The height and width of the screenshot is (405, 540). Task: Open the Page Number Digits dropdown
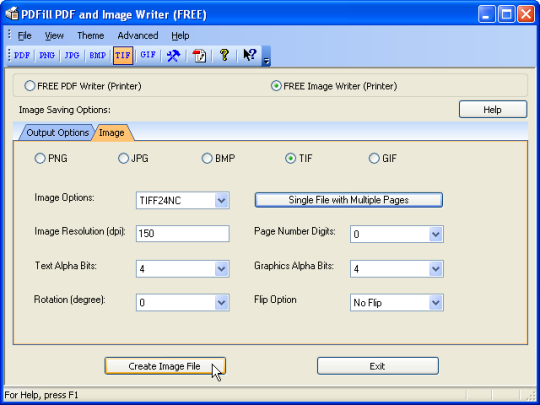click(397, 234)
